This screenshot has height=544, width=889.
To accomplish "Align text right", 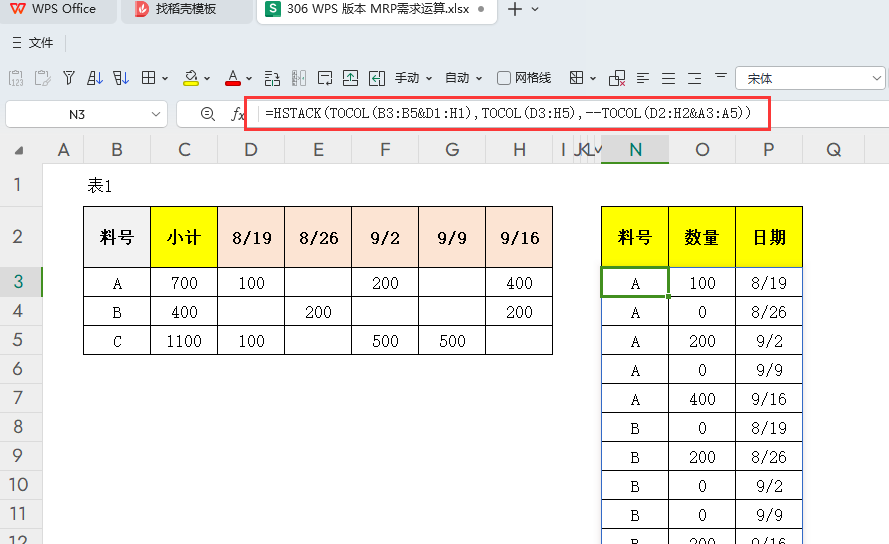I will 695,78.
